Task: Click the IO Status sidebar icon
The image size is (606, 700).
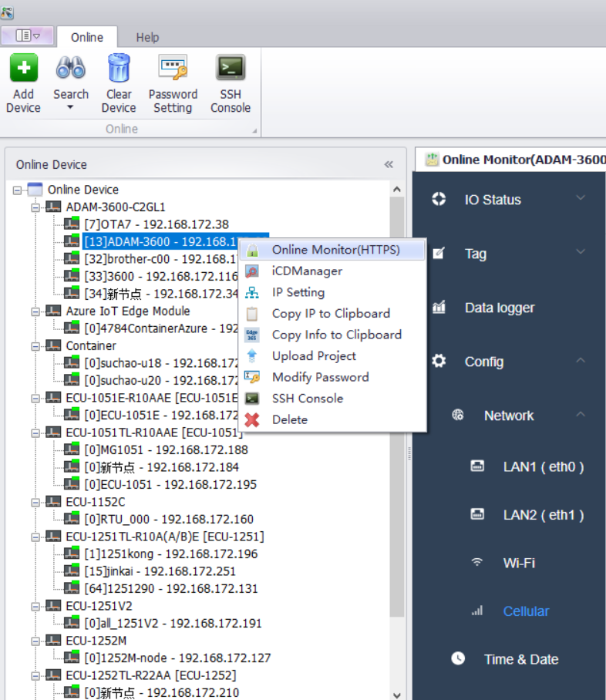Action: coord(439,199)
